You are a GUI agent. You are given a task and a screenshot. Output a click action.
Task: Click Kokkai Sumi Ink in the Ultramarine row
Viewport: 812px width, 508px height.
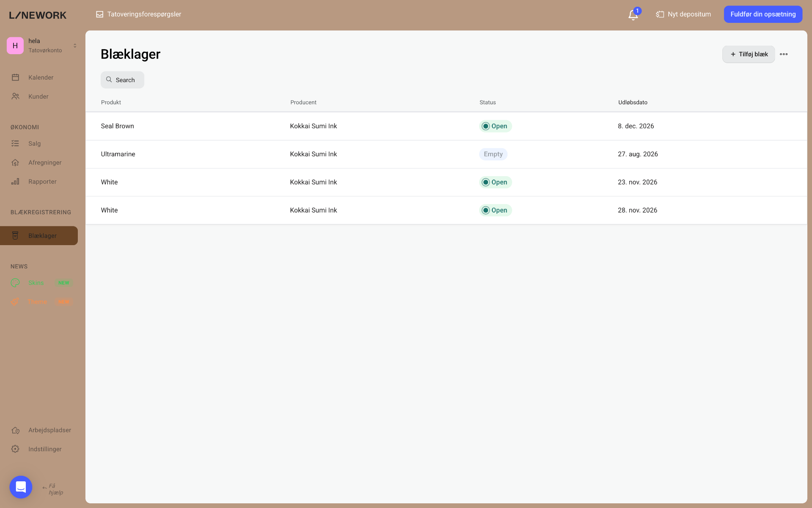[x=313, y=154]
